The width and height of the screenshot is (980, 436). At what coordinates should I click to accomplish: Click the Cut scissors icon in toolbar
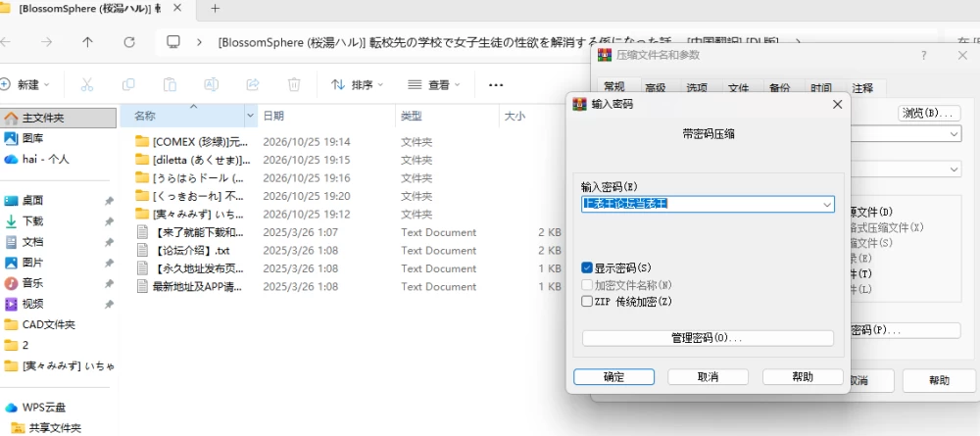click(87, 85)
